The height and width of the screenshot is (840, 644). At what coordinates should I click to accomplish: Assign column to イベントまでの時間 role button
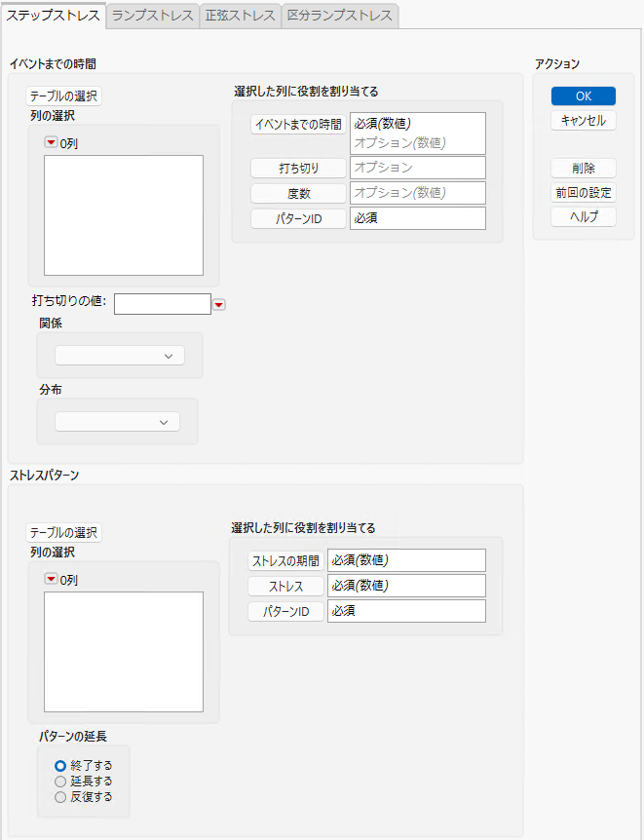pos(298,125)
